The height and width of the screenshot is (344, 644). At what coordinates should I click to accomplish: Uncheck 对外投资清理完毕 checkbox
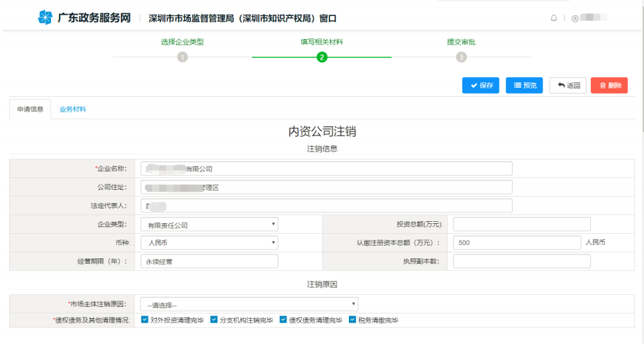tap(145, 320)
